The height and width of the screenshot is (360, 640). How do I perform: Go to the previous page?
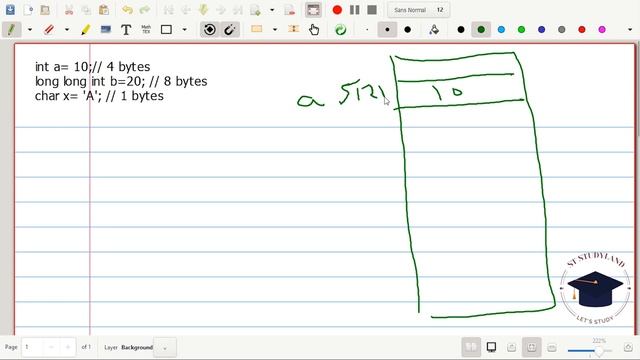(186, 10)
